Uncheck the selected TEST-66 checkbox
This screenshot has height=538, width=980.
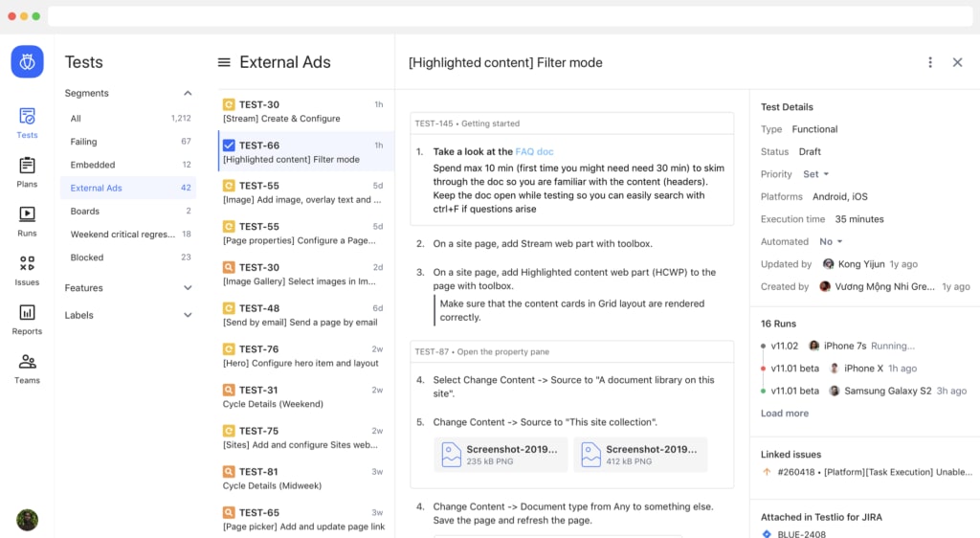[x=229, y=146]
